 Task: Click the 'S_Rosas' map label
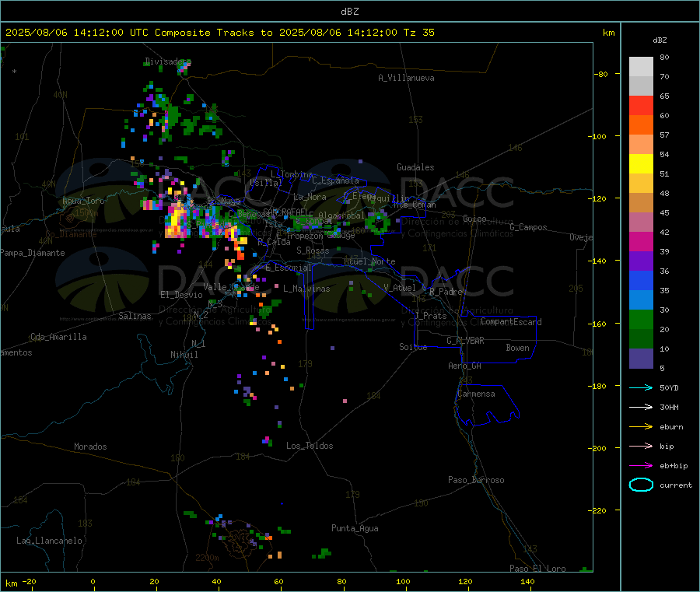pos(313,250)
